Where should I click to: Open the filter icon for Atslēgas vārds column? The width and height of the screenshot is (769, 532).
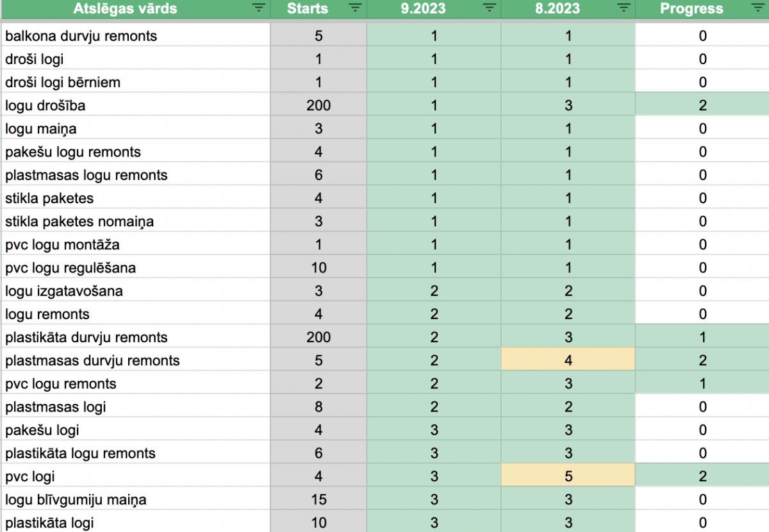click(x=258, y=8)
